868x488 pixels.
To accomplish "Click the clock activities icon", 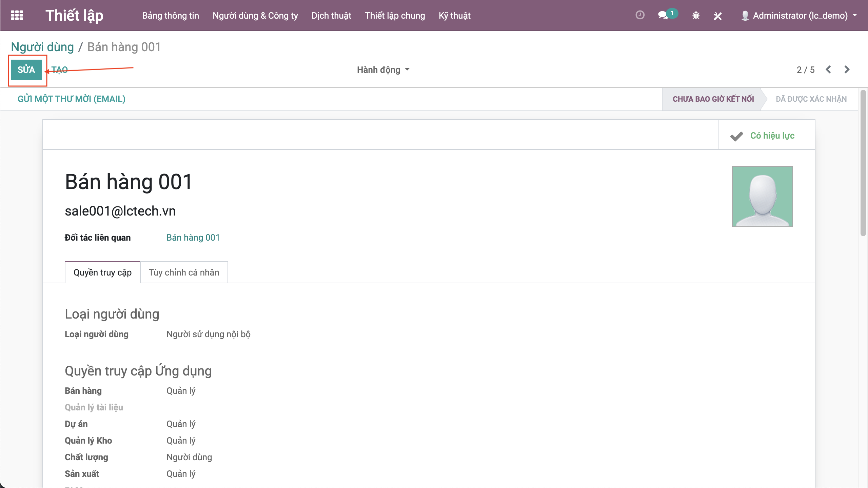I will 640,15.
